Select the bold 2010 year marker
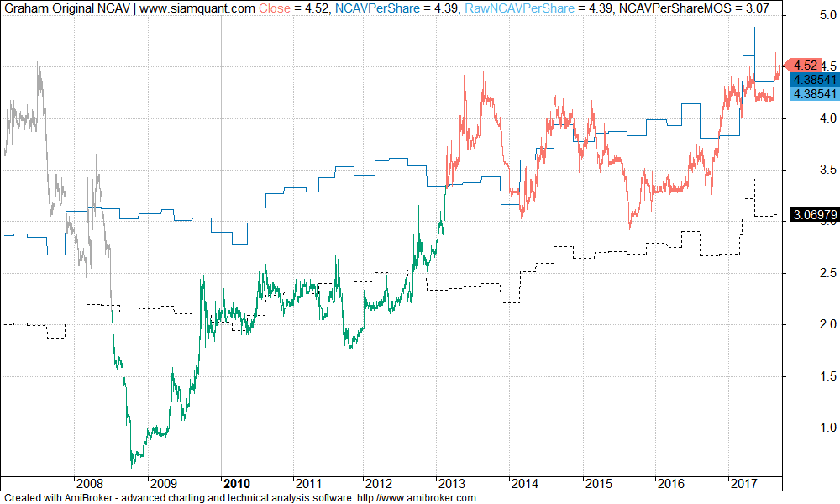Screen dimensions: 840x504 coord(235,483)
